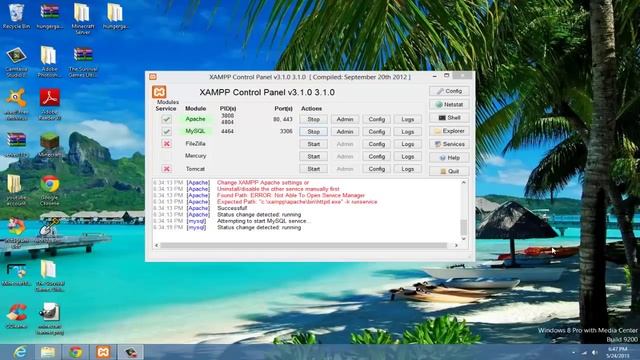Open Google Chrome from the taskbar
This screenshot has width=640, height=360.
click(x=76, y=352)
